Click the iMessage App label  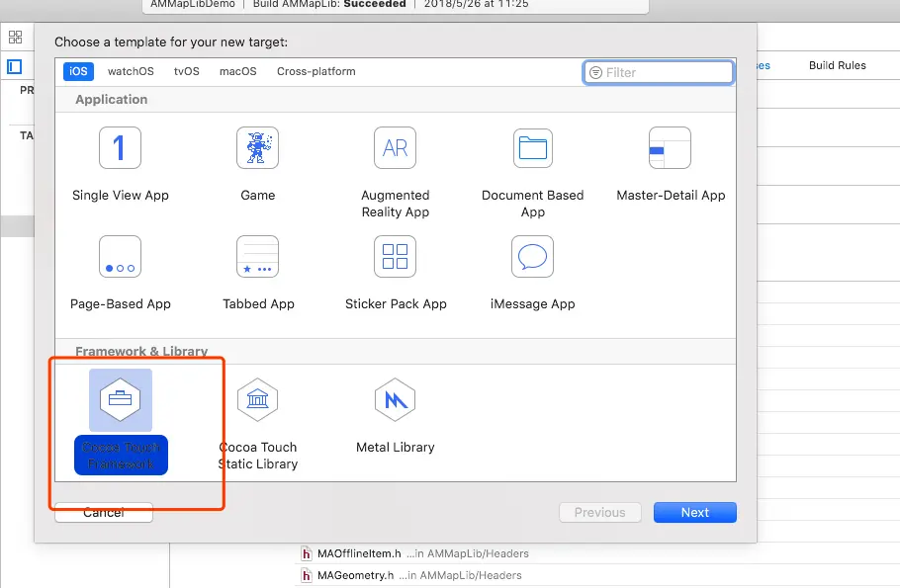coord(533,303)
